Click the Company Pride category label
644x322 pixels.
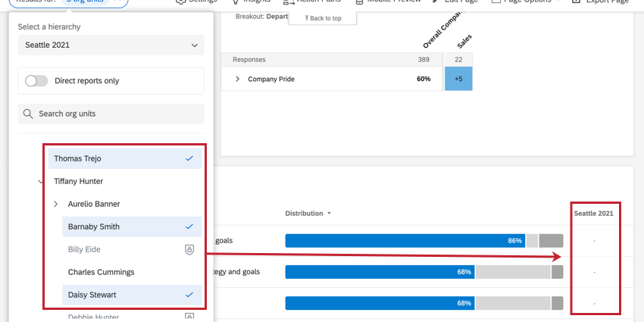[x=271, y=79]
